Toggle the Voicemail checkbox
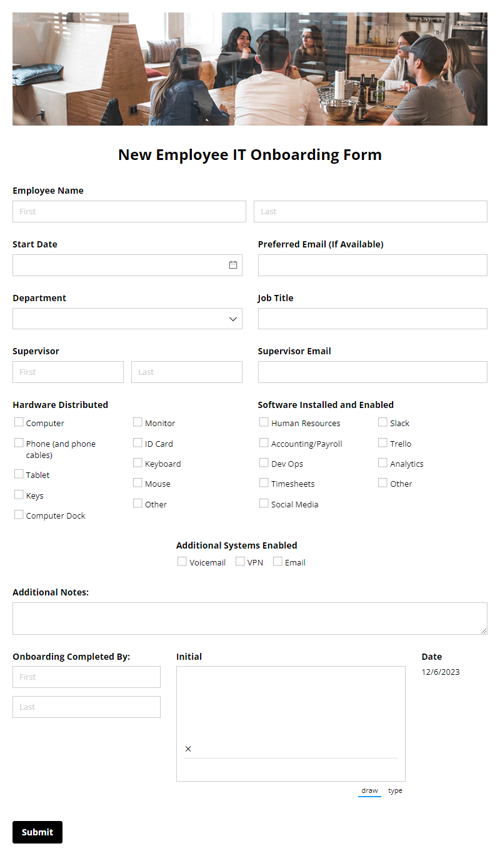The image size is (500, 856). click(x=182, y=561)
